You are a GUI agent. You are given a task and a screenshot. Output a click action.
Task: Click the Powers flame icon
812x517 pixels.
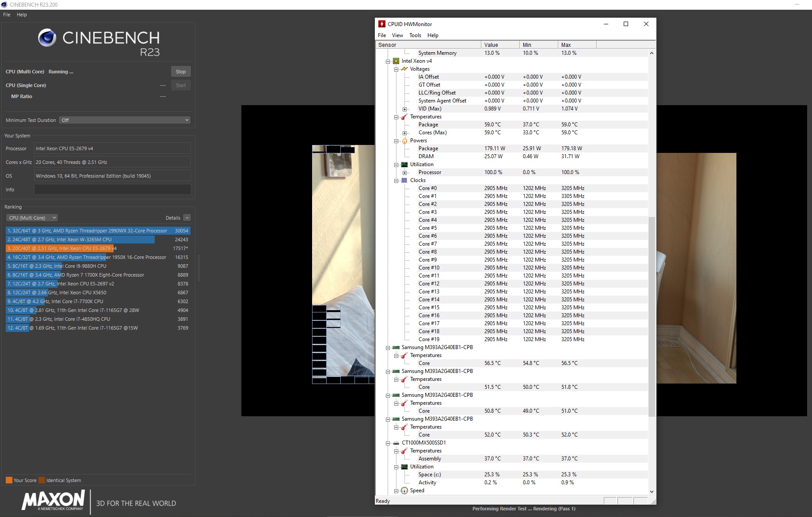pyautogui.click(x=404, y=141)
